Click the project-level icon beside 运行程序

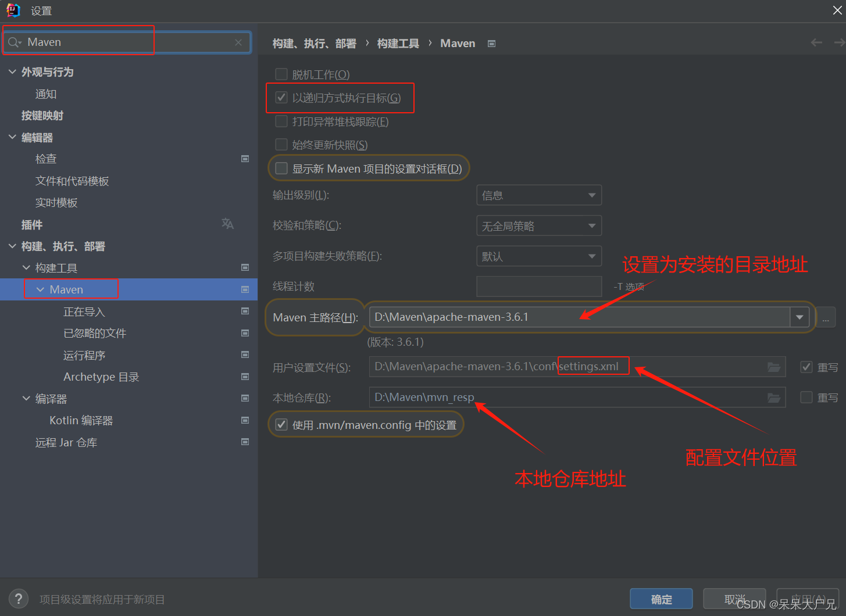pos(245,354)
